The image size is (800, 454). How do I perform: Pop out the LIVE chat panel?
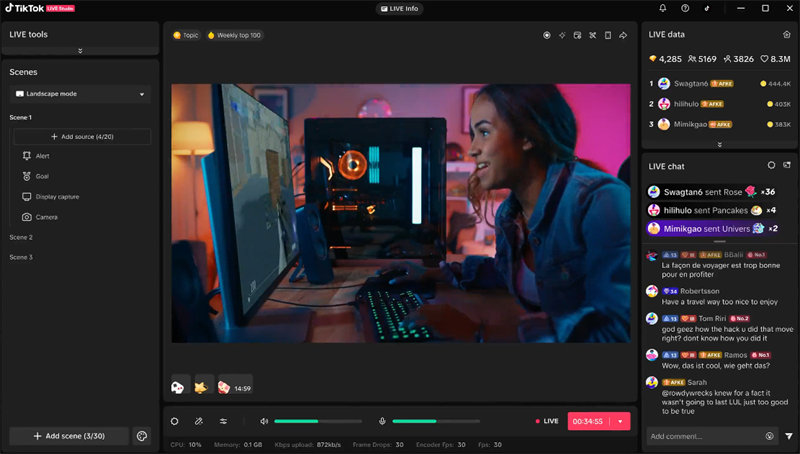point(787,165)
